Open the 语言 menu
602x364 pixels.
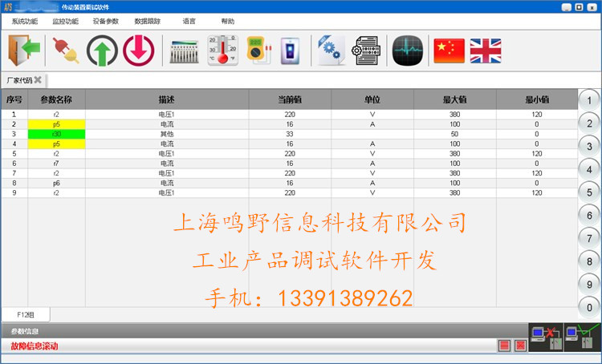pyautogui.click(x=189, y=22)
